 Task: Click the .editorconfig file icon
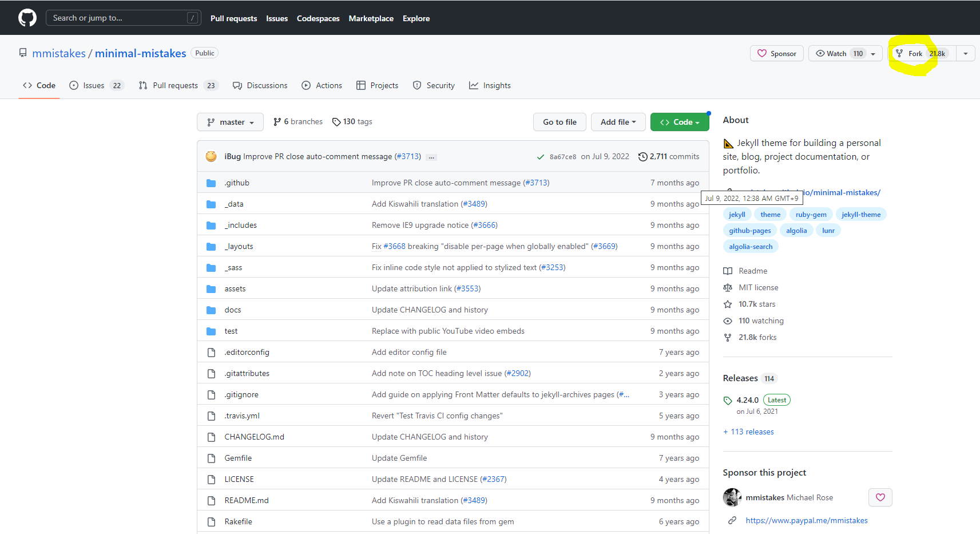[211, 353]
